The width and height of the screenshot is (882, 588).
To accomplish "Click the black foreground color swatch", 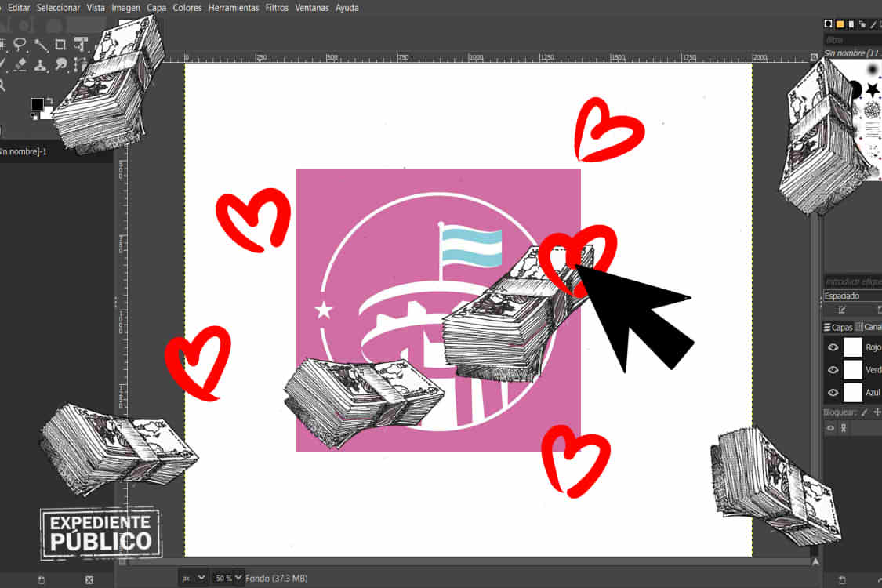I will [x=37, y=104].
